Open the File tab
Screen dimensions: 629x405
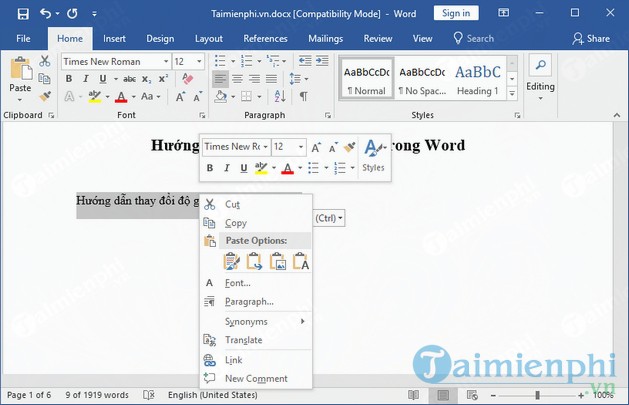(x=23, y=38)
